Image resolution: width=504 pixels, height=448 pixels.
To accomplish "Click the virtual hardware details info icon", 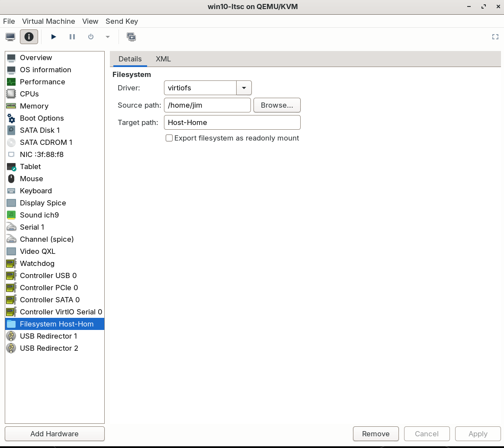I will click(29, 37).
